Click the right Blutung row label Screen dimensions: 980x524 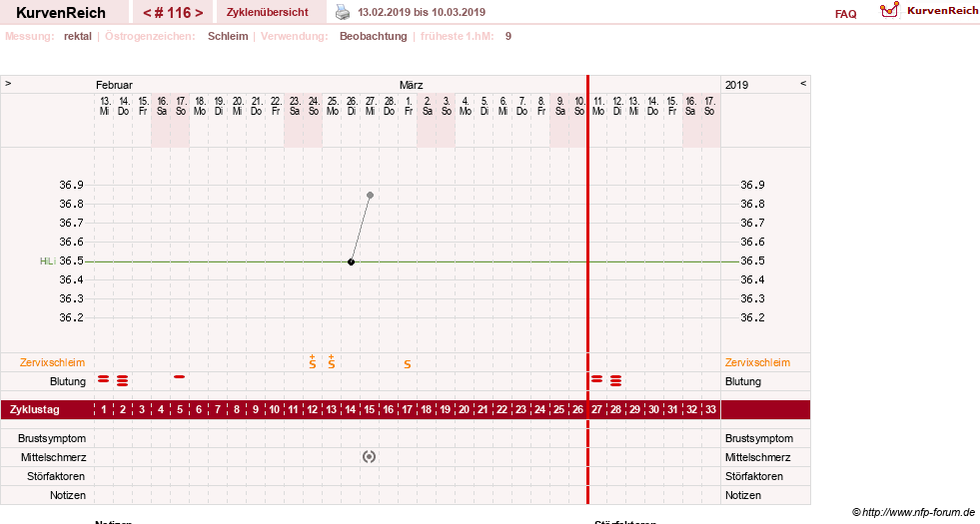coord(743,381)
